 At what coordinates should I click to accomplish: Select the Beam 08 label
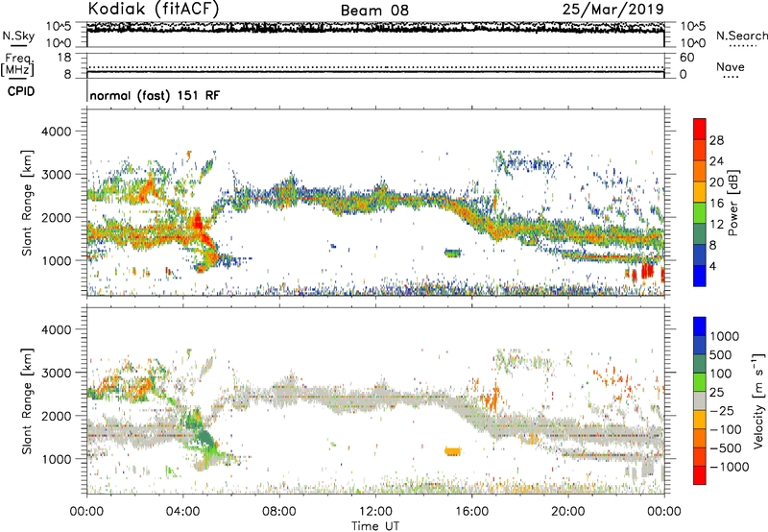[374, 11]
